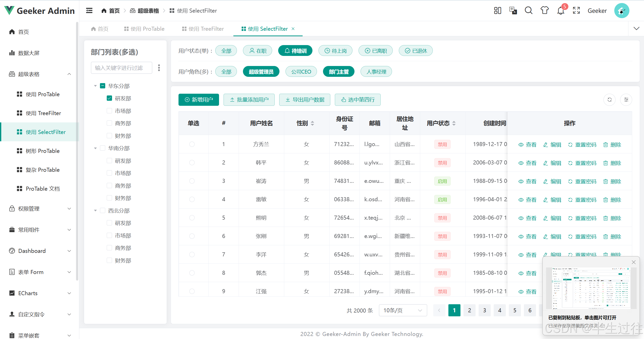Click the department keyword filter input

[122, 68]
